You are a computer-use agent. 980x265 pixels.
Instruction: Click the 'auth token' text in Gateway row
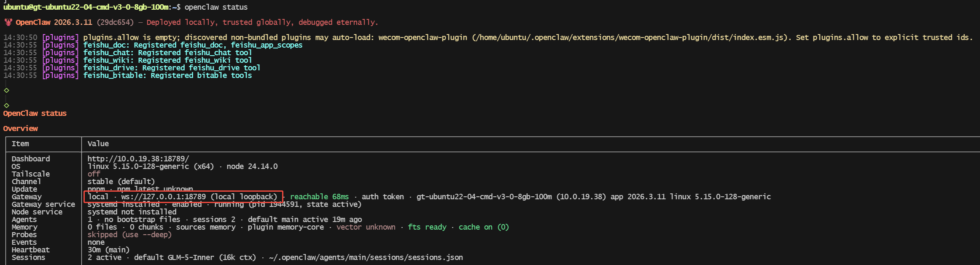coord(382,197)
